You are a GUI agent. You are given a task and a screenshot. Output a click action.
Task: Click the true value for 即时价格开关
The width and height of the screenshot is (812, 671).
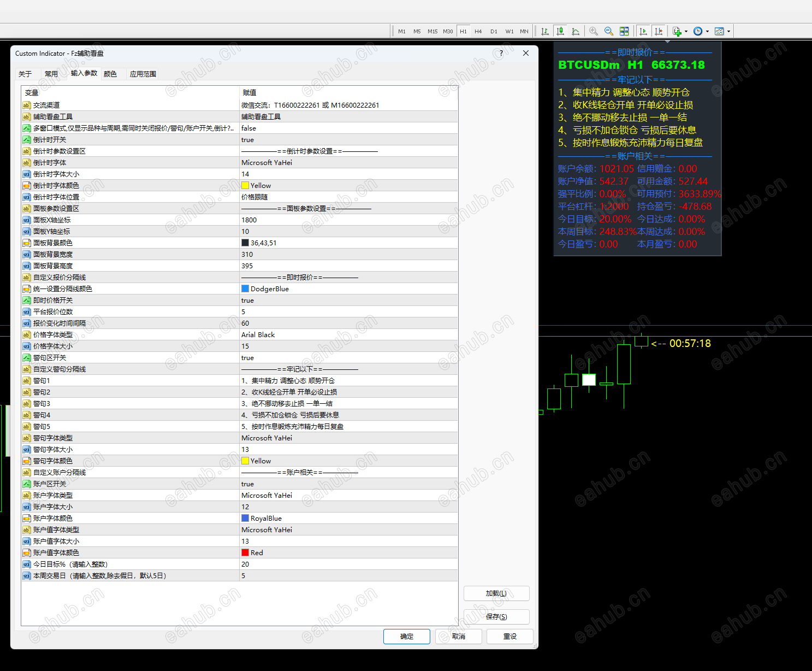pyautogui.click(x=247, y=301)
